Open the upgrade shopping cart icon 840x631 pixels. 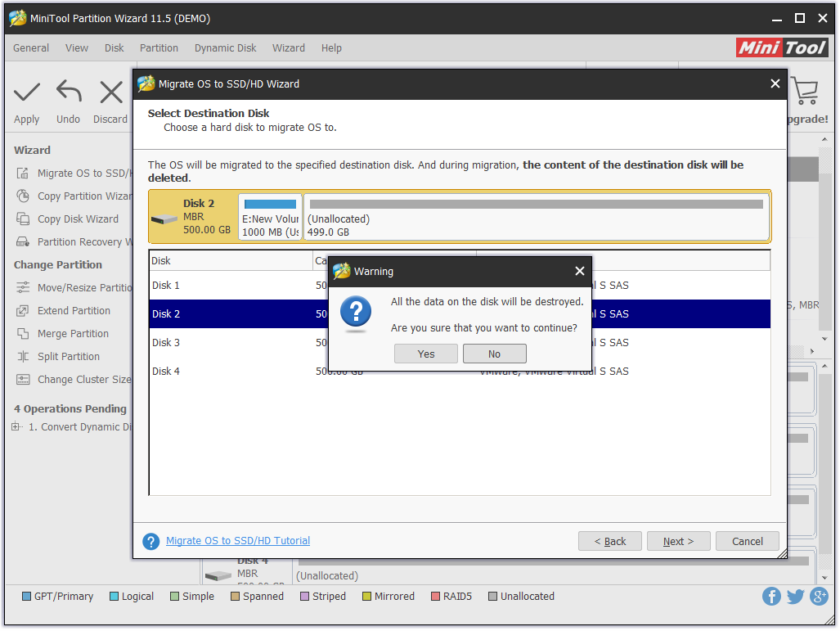(x=805, y=91)
